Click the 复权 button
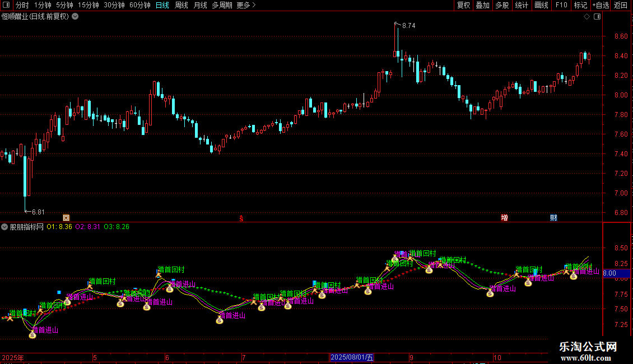633x364 pixels. [463, 5]
